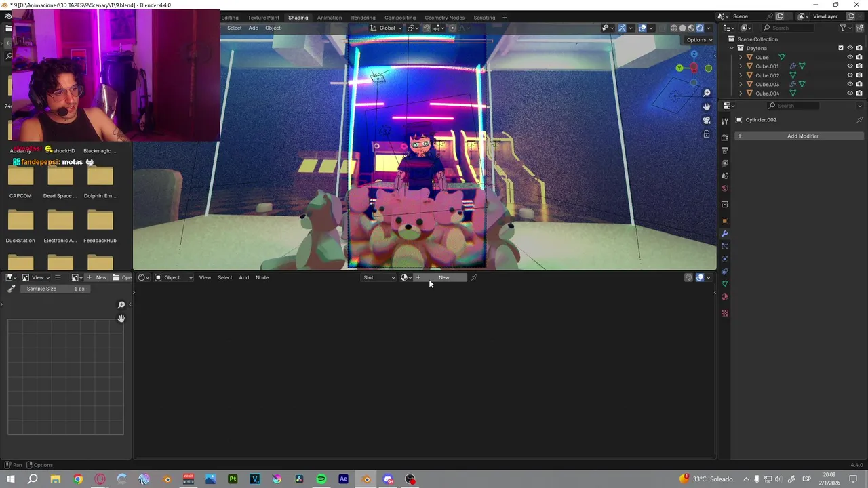Open the Texture properties checker tab icon
Screen dimensions: 868x488
[x=724, y=313]
